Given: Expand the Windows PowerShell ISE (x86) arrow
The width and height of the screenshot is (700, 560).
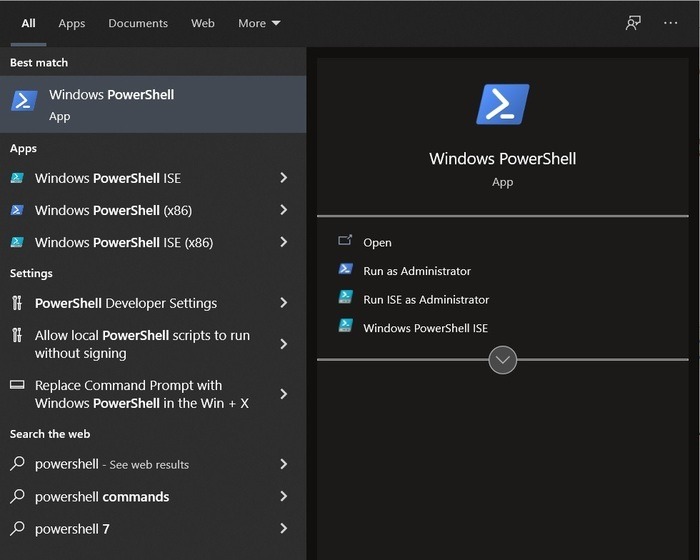Looking at the screenshot, I should coord(283,242).
